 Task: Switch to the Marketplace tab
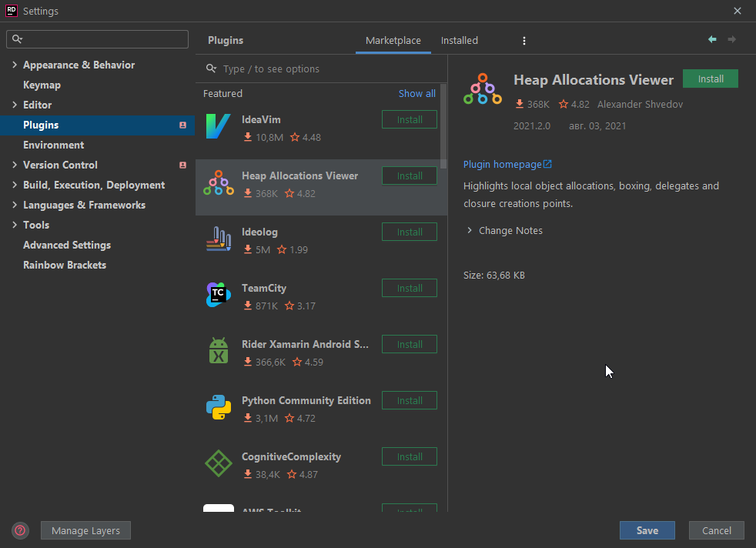393,41
